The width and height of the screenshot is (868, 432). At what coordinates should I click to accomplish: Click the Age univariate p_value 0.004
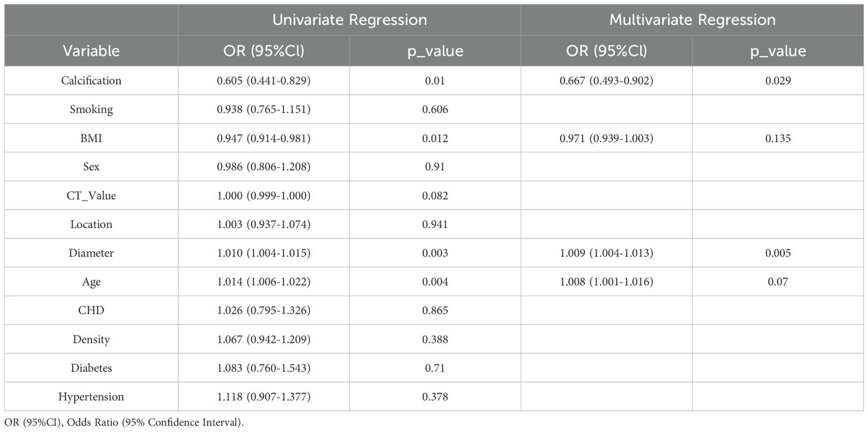pyautogui.click(x=435, y=281)
